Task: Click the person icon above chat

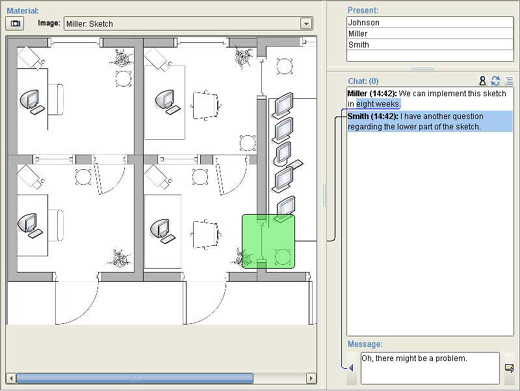Action: [x=482, y=80]
